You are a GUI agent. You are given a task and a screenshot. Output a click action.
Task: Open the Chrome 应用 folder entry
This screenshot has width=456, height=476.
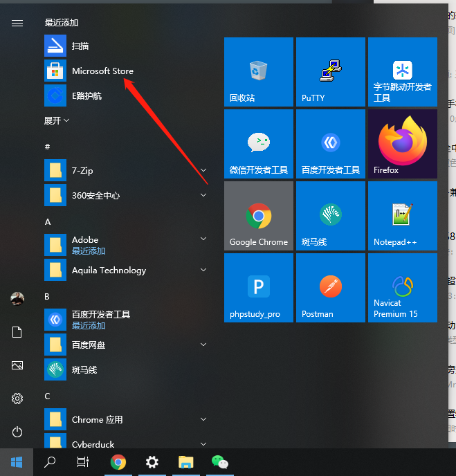pos(127,419)
